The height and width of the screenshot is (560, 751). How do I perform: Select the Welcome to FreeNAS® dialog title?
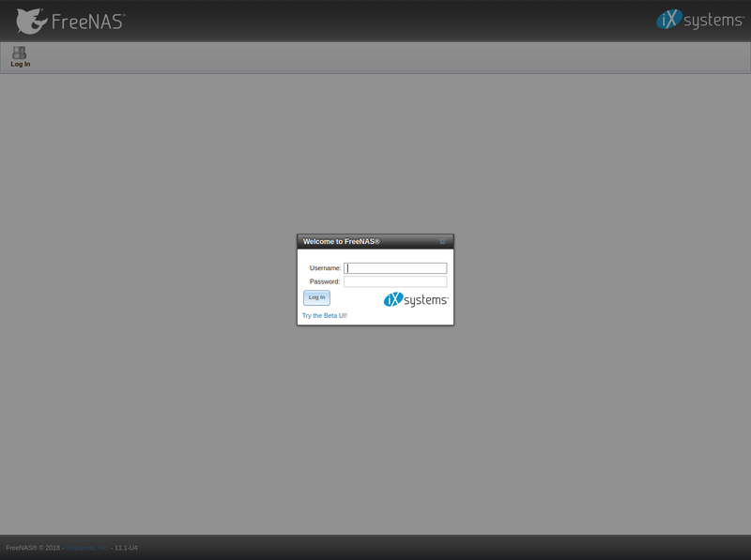341,241
